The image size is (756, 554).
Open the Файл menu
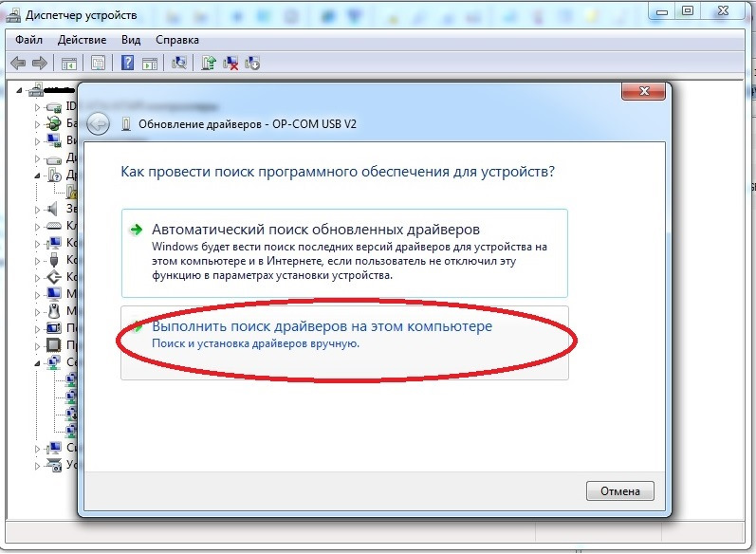[x=28, y=40]
